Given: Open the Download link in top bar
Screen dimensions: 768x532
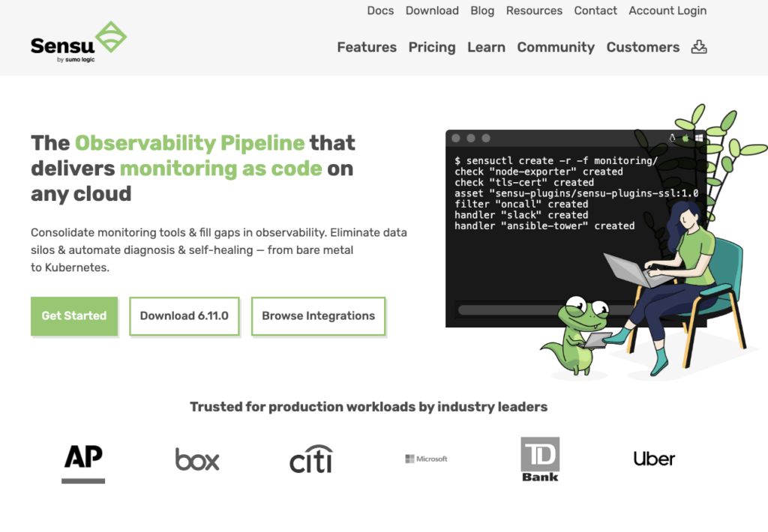Looking at the screenshot, I should point(432,10).
